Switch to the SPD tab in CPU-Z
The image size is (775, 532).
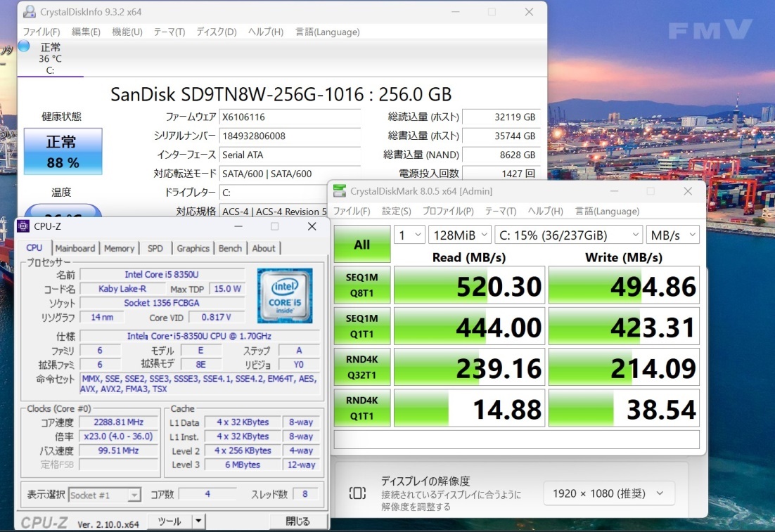[x=155, y=248]
